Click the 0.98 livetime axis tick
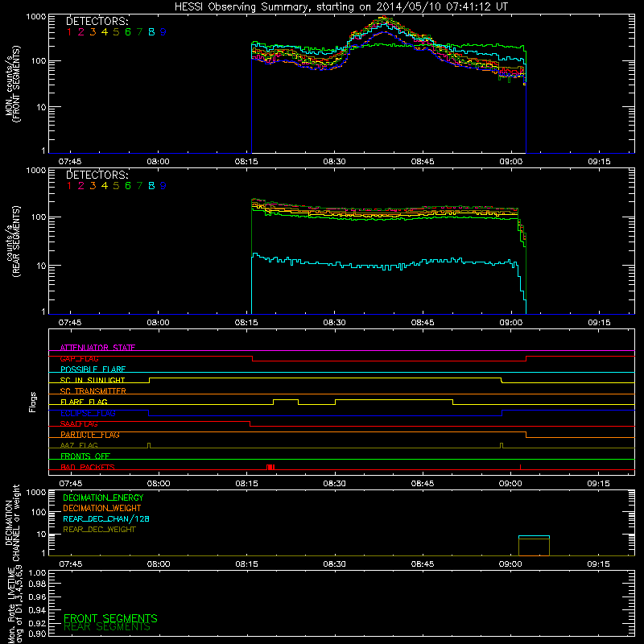Screen dimensions: 644x644 tap(37, 584)
